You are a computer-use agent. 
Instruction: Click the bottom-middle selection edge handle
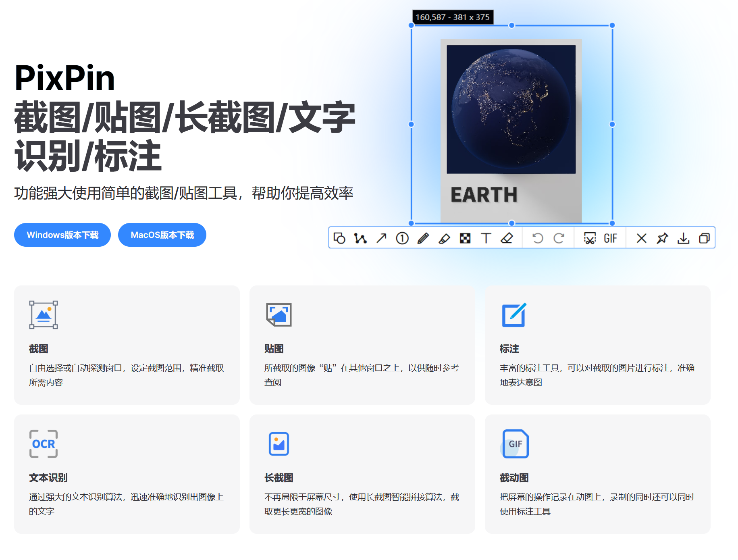pos(512,223)
